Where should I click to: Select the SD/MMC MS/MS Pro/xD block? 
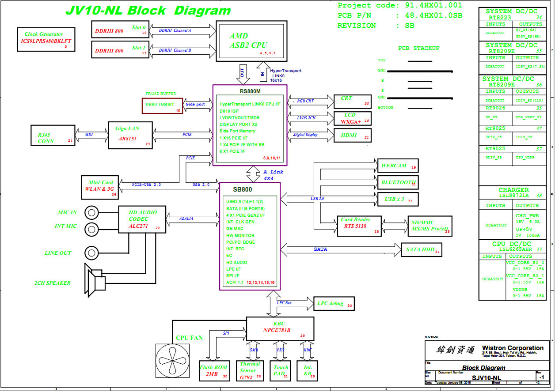[430, 226]
